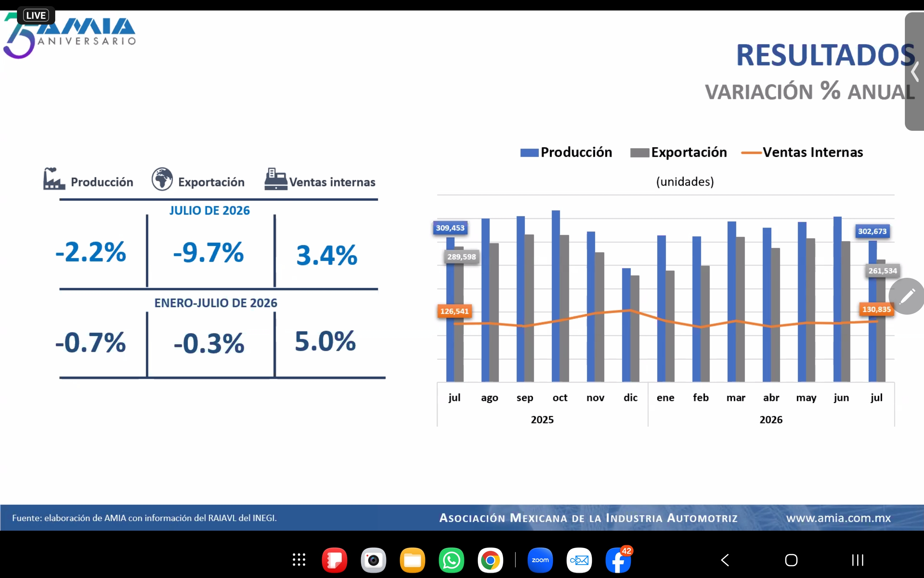Tap the LIVE indicator badge
The image size is (924, 578).
coord(36,15)
